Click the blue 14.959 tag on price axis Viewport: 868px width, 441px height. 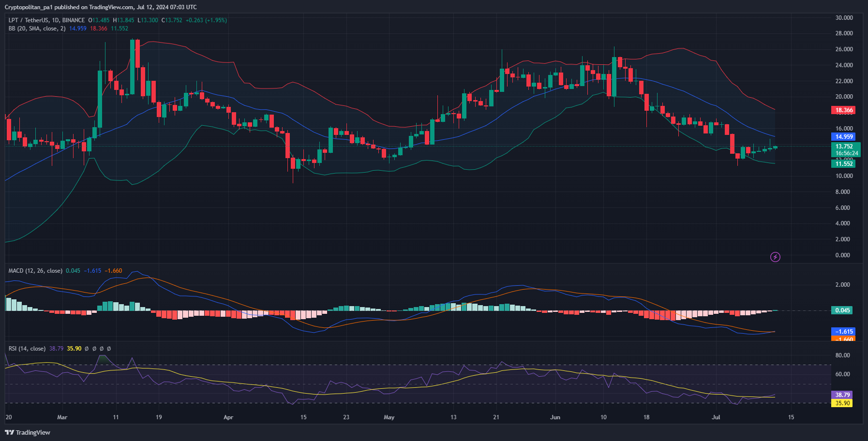click(x=843, y=137)
